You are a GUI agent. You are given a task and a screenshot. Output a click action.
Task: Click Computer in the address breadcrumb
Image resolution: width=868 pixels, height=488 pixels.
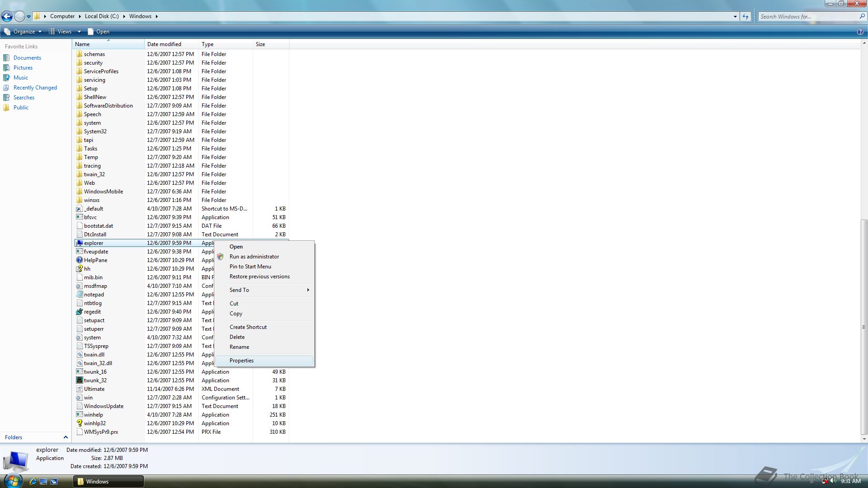62,16
